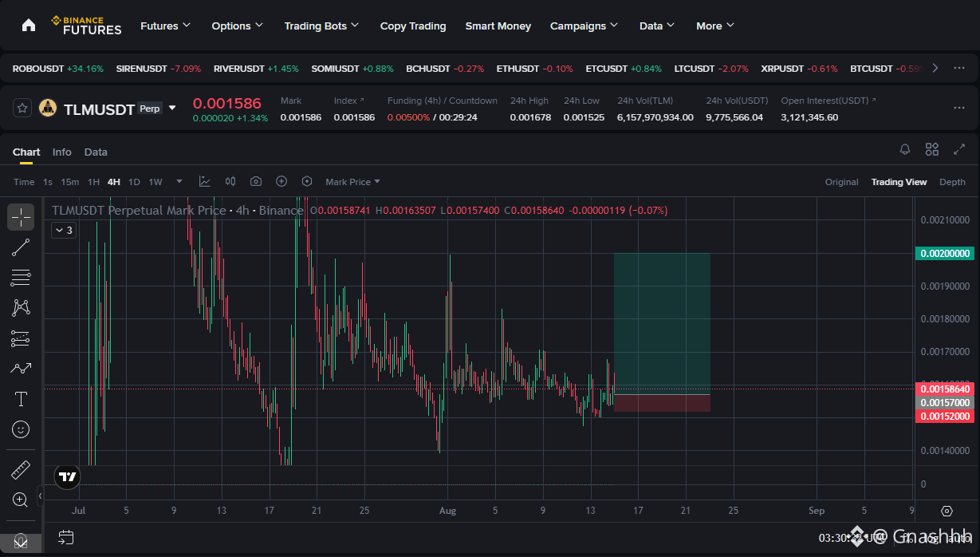980x557 pixels.
Task: Select the Text annotation tool
Action: click(x=21, y=398)
